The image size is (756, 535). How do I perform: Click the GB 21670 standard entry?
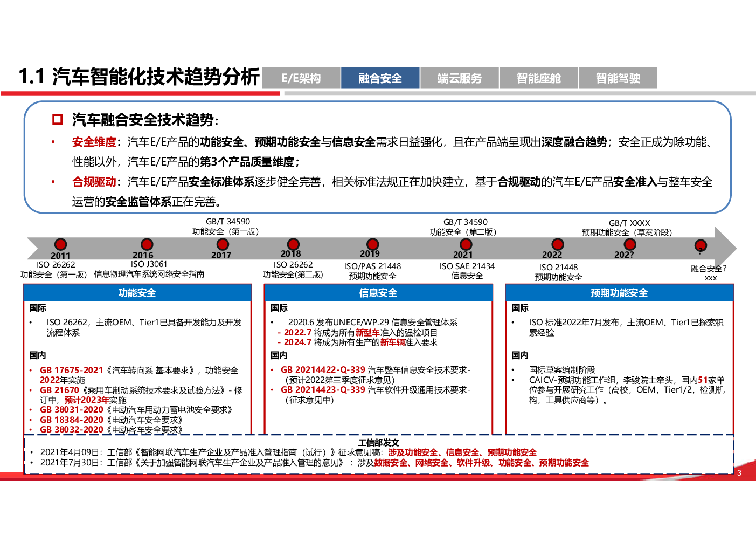pos(141,395)
